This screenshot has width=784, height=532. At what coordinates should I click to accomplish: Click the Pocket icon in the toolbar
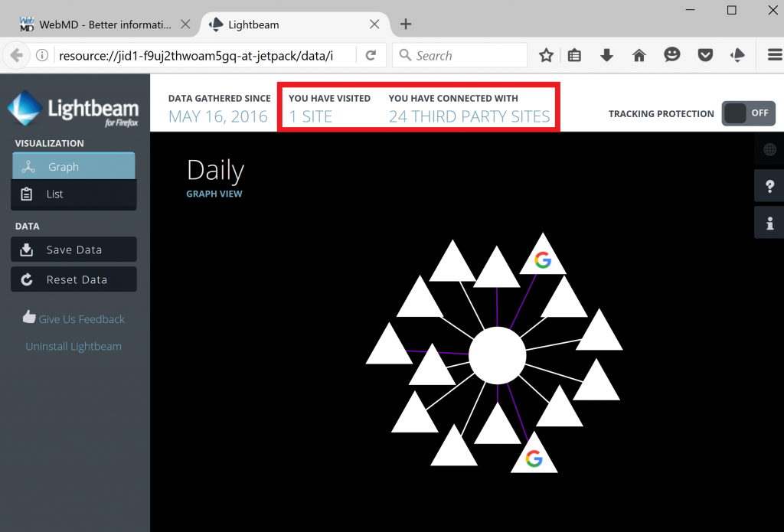(705, 55)
